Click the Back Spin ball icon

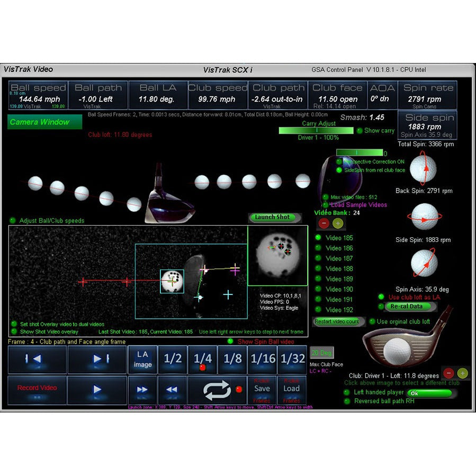coord(423,168)
